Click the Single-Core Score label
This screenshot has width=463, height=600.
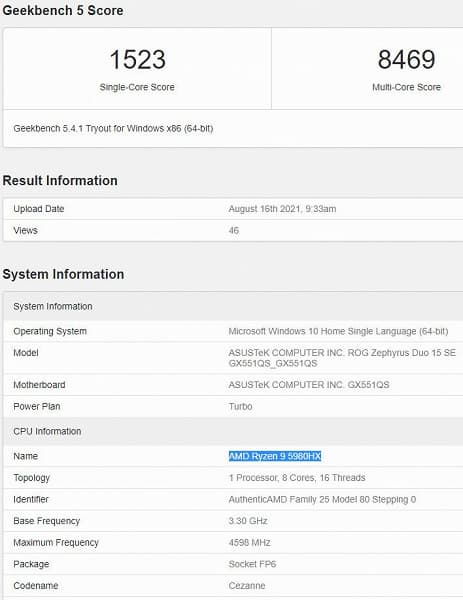pos(137,87)
